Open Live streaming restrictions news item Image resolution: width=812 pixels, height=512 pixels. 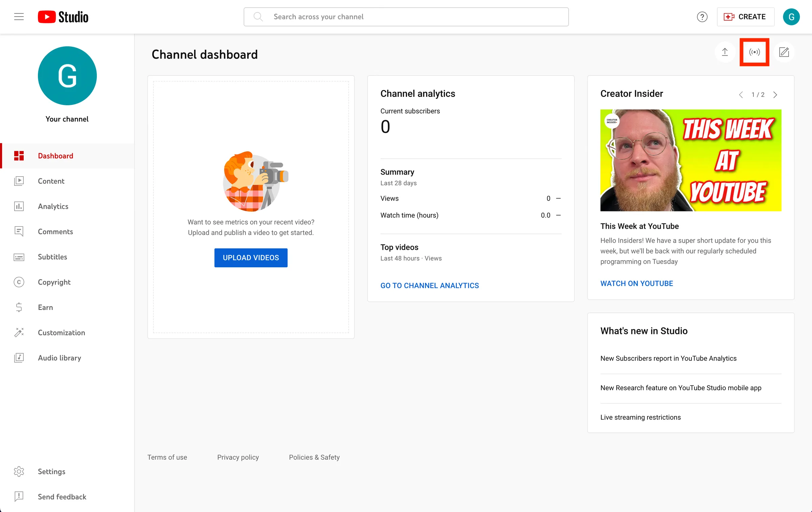click(640, 417)
